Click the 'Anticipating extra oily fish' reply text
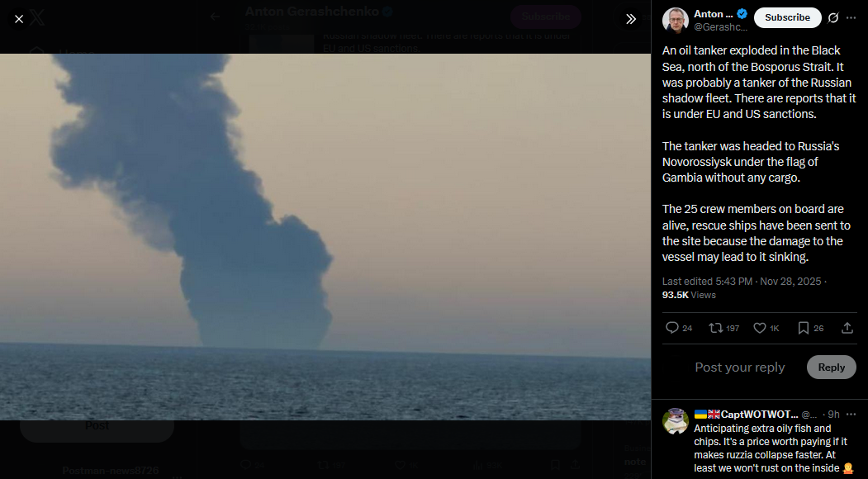This screenshot has width=868, height=479. tap(775, 448)
